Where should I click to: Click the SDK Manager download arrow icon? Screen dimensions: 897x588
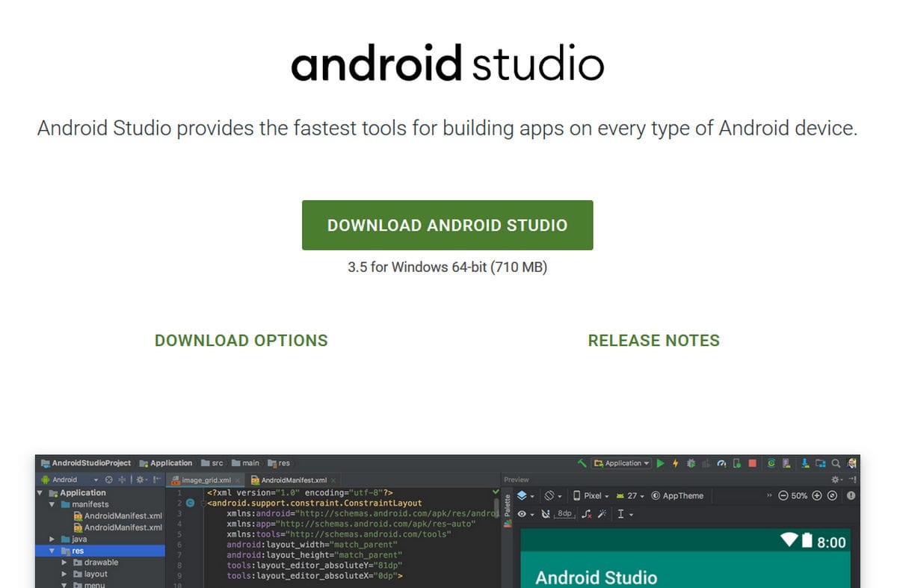click(x=805, y=463)
